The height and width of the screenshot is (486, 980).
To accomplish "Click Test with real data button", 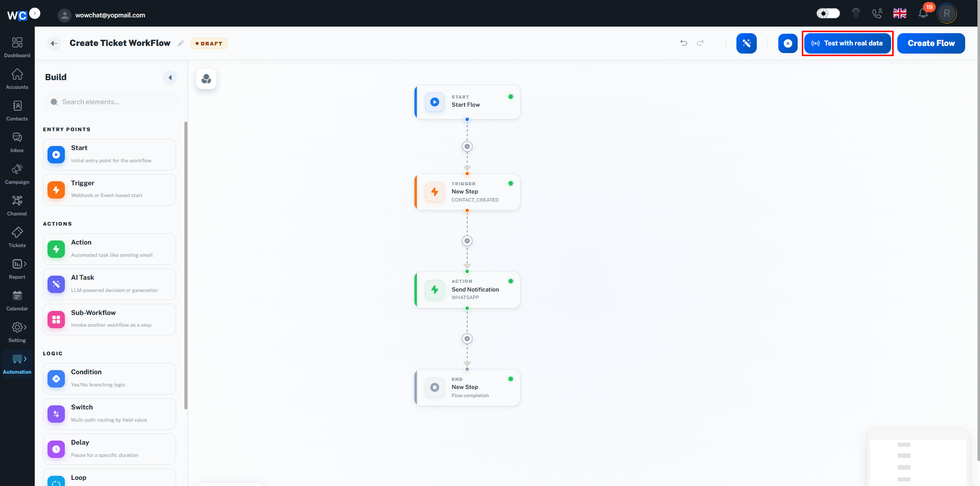I will tap(847, 43).
